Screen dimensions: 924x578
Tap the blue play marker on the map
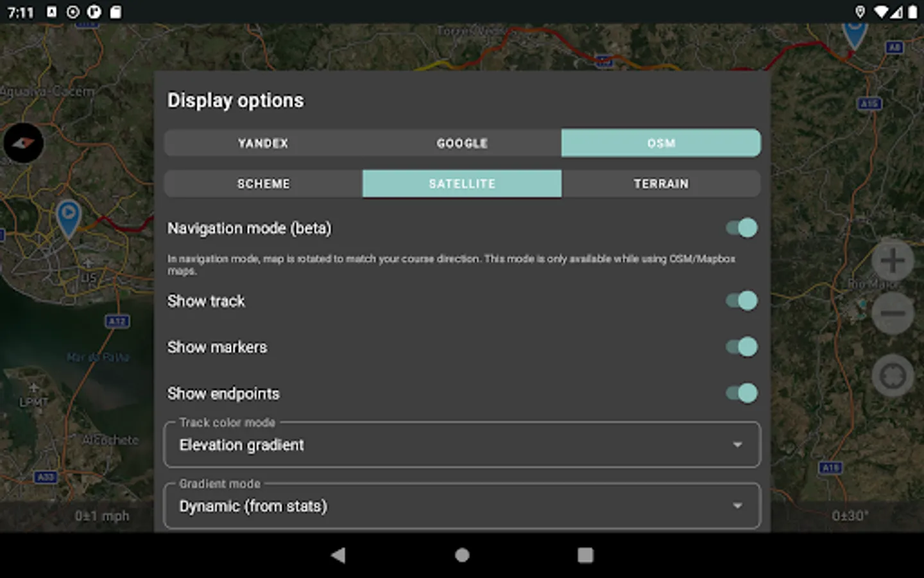point(68,218)
